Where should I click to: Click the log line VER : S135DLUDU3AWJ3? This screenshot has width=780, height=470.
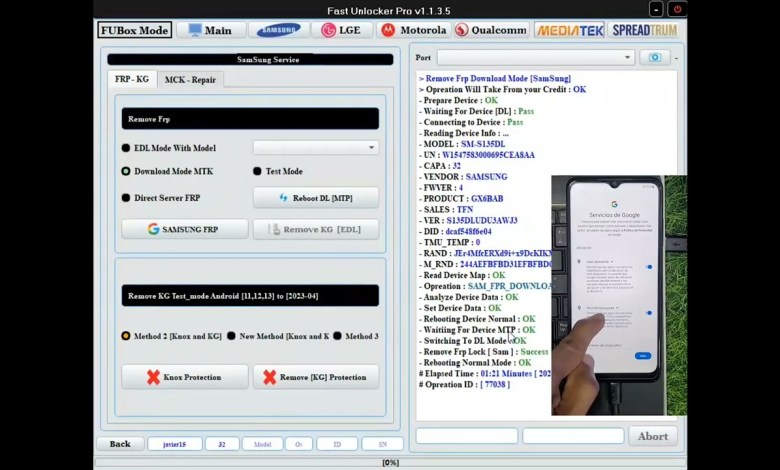pos(468,221)
